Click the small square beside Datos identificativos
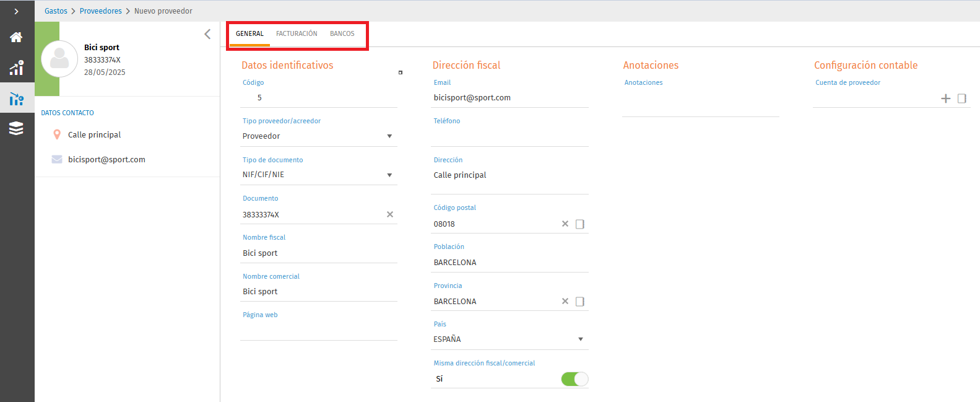This screenshot has width=980, height=402. point(401,72)
